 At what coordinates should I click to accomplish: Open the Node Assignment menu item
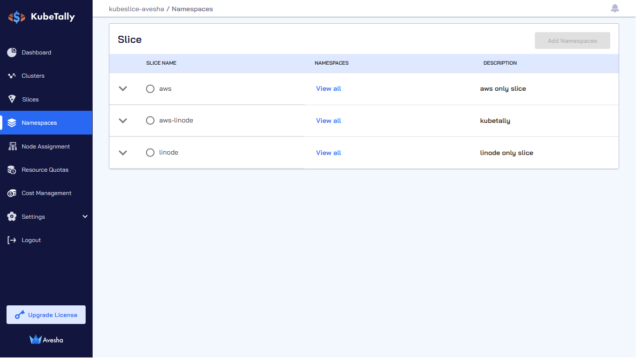coord(46,146)
